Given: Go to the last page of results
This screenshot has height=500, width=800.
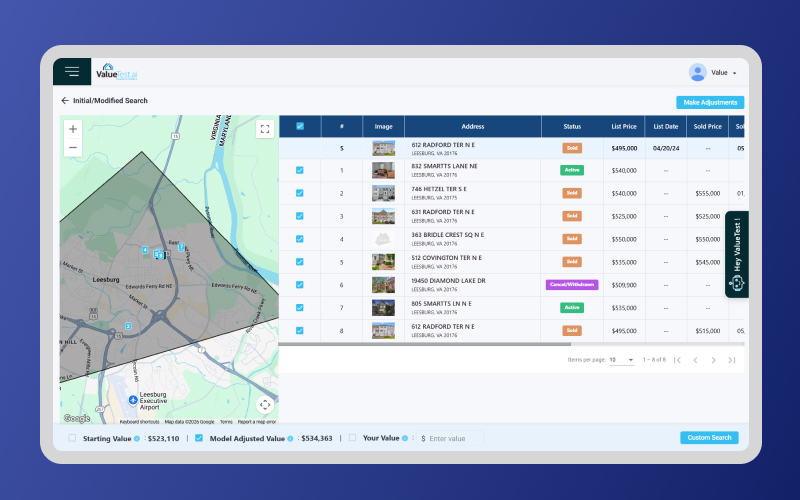Looking at the screenshot, I should pyautogui.click(x=732, y=360).
